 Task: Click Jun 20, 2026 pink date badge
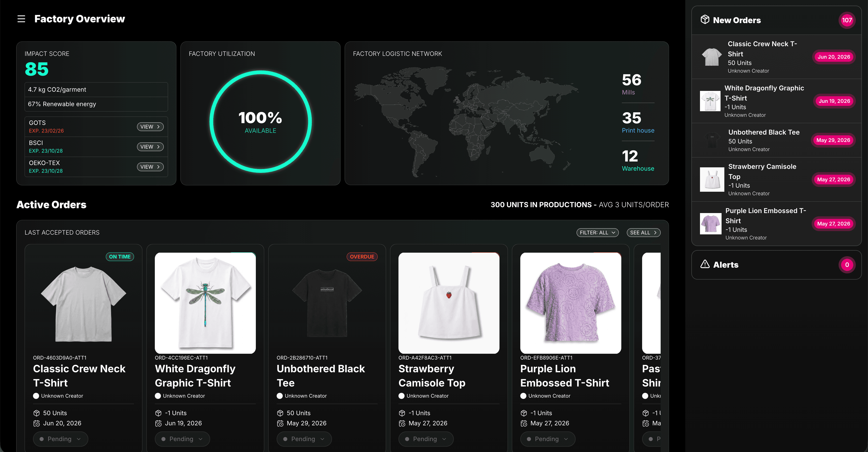pyautogui.click(x=834, y=57)
